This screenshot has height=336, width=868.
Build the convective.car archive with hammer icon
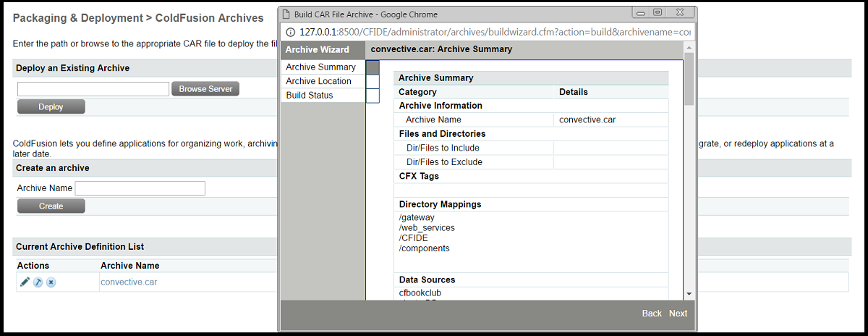click(38, 282)
